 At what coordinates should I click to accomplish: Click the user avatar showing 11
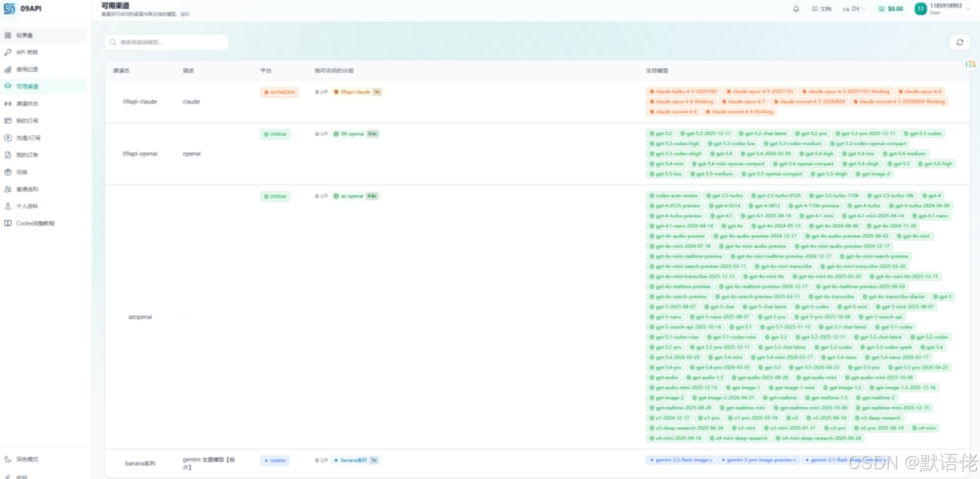point(920,9)
